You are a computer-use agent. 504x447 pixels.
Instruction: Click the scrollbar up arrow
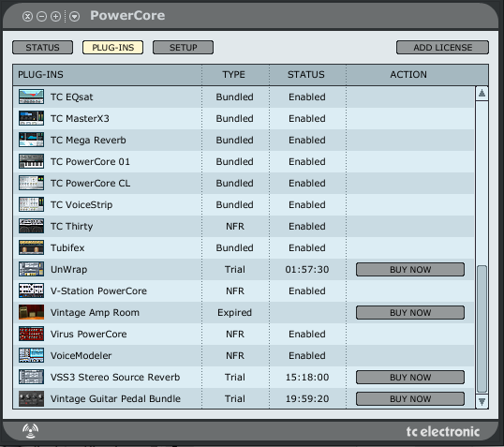(x=482, y=94)
